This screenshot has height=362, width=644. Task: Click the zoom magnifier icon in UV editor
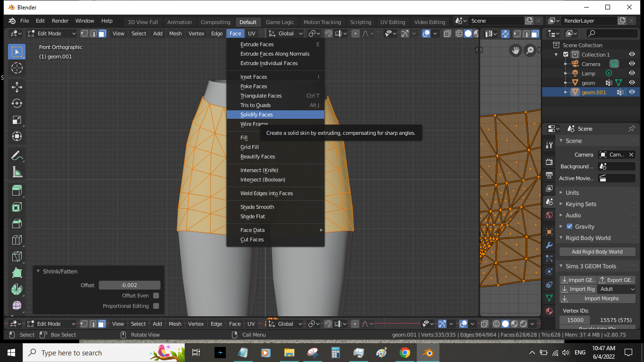(x=530, y=50)
